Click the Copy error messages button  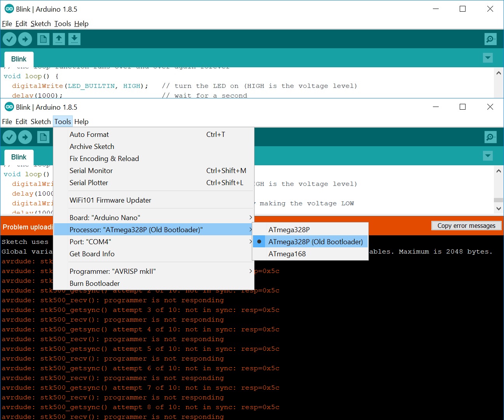[x=466, y=225]
